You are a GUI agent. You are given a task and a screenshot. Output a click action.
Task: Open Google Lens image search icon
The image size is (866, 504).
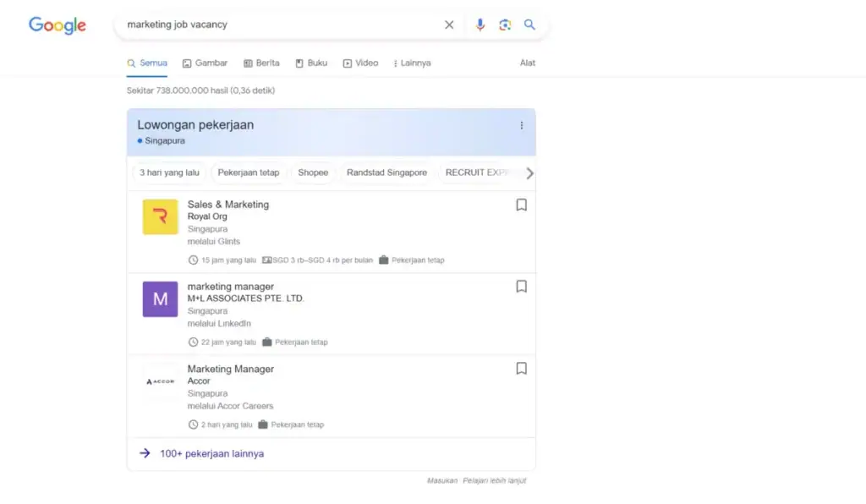[505, 25]
